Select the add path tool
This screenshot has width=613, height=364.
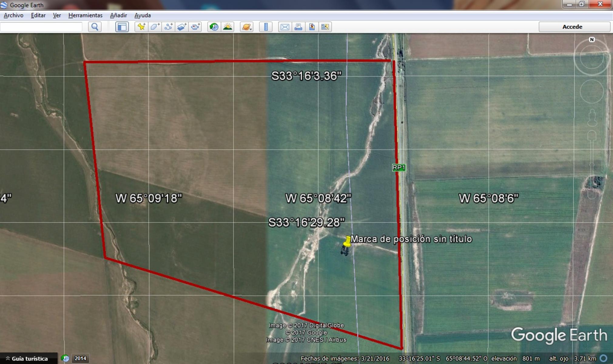[168, 27]
